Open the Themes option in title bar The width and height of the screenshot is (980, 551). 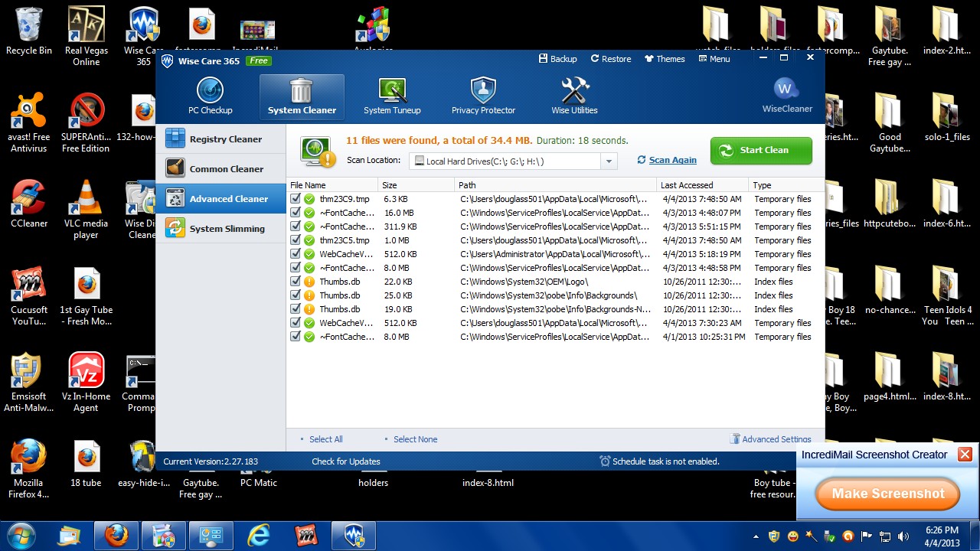pos(665,59)
